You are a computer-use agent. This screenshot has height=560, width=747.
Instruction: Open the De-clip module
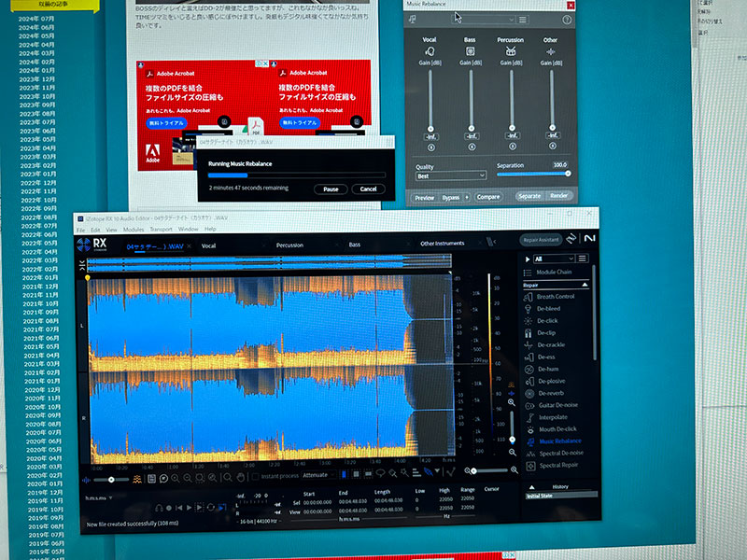point(541,333)
